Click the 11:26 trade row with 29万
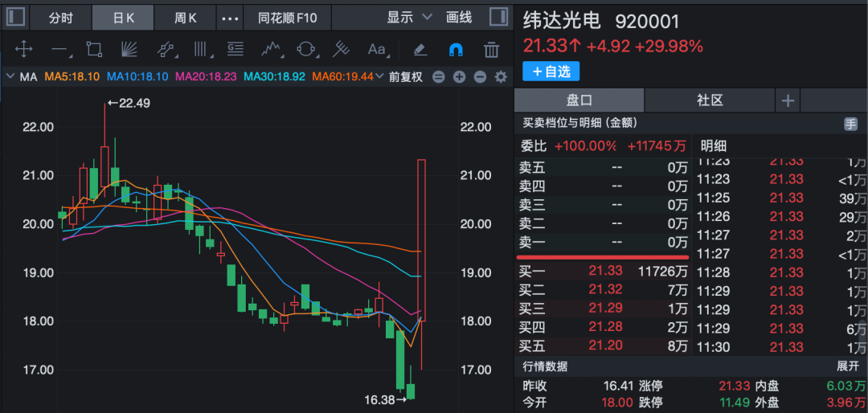The height and width of the screenshot is (413, 868). 781,216
